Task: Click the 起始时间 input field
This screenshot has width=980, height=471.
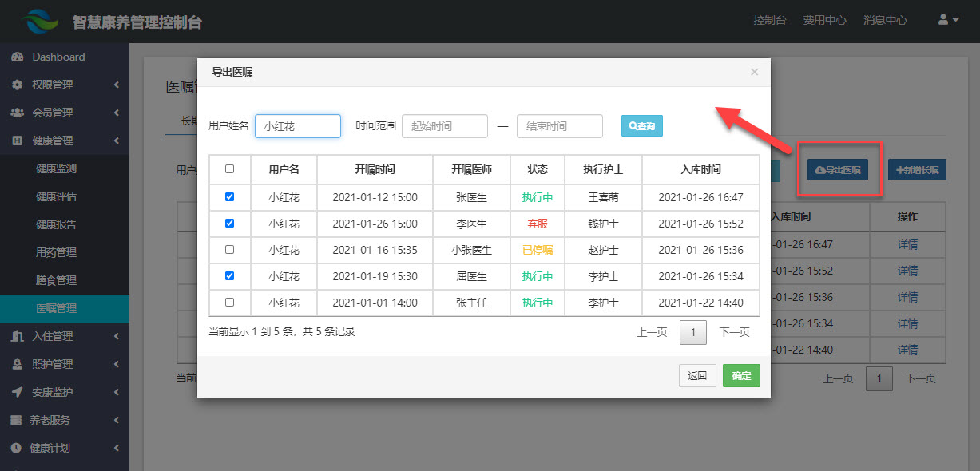Action: coord(445,125)
